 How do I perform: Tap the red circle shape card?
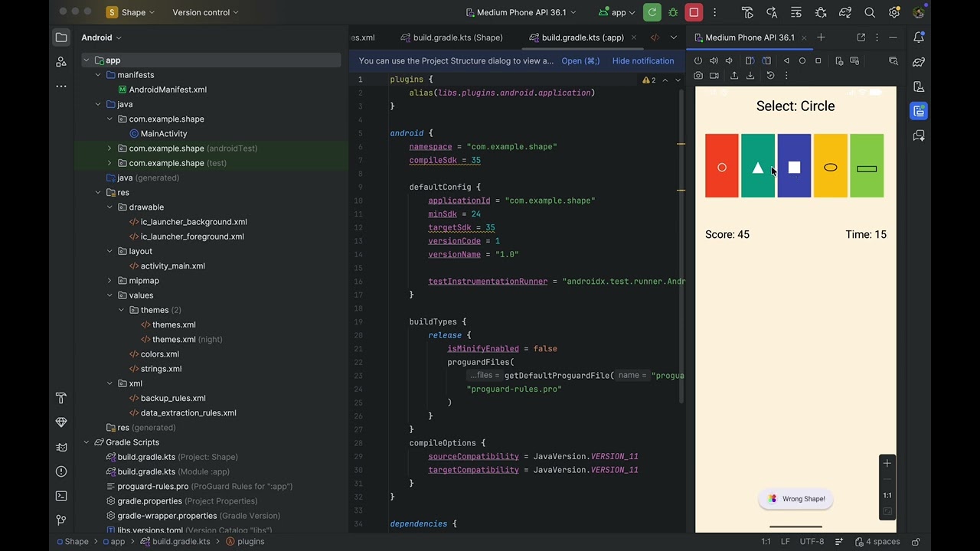click(722, 166)
